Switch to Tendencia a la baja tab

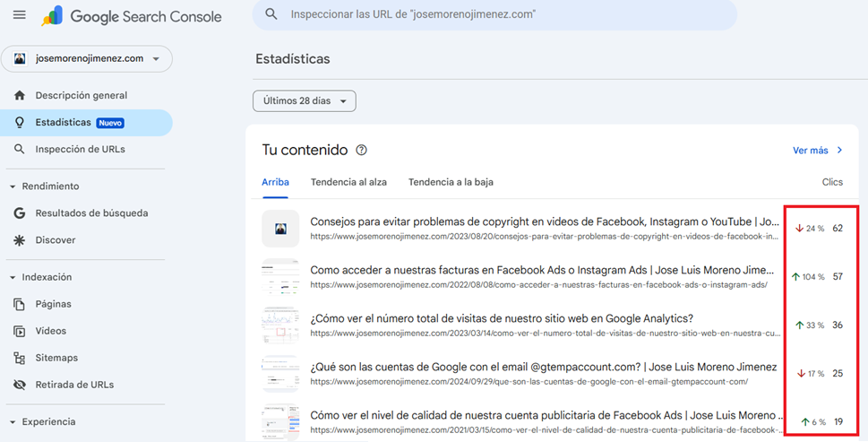451,182
